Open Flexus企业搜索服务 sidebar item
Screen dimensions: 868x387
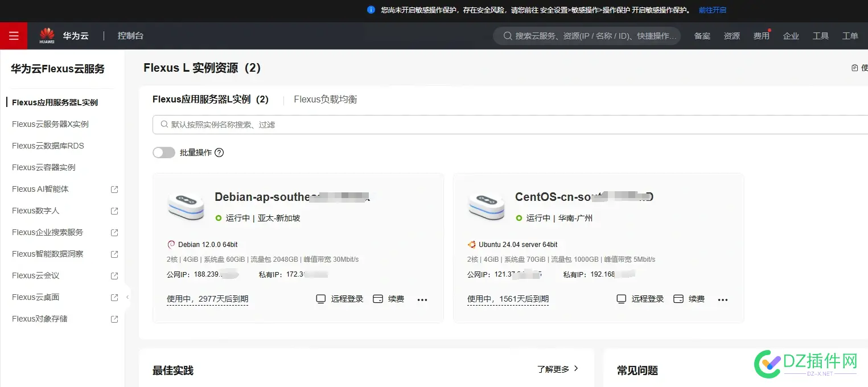click(48, 232)
